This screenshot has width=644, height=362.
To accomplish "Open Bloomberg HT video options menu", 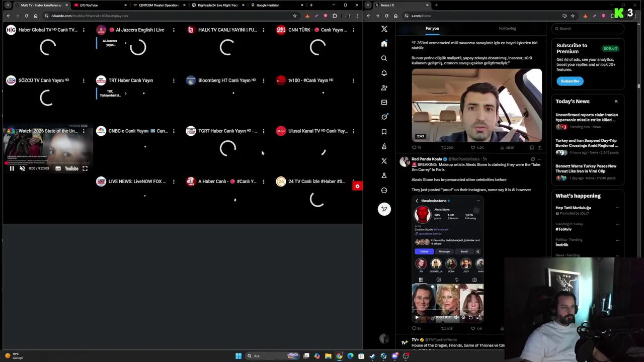I will (263, 80).
